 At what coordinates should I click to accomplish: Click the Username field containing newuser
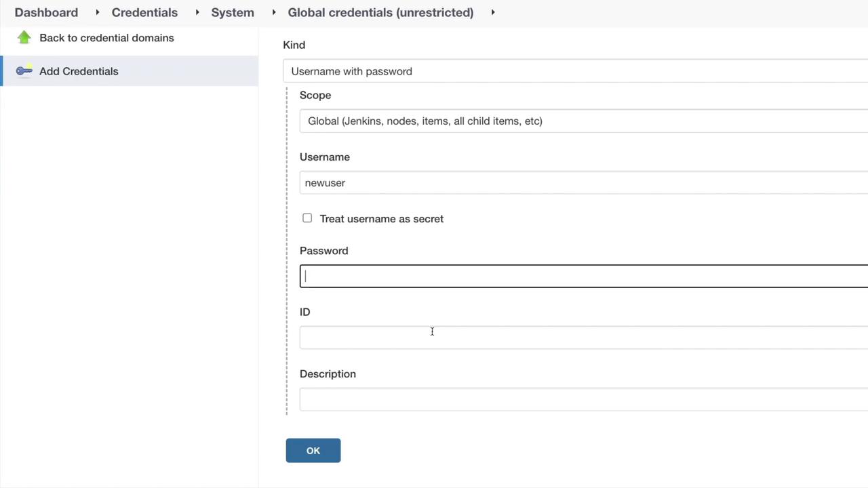pyautogui.click(x=583, y=183)
